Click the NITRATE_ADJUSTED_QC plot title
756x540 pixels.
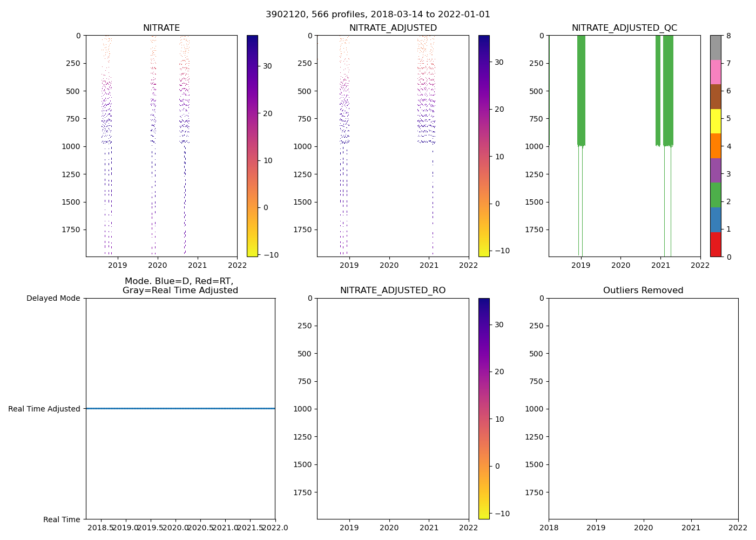pos(624,28)
